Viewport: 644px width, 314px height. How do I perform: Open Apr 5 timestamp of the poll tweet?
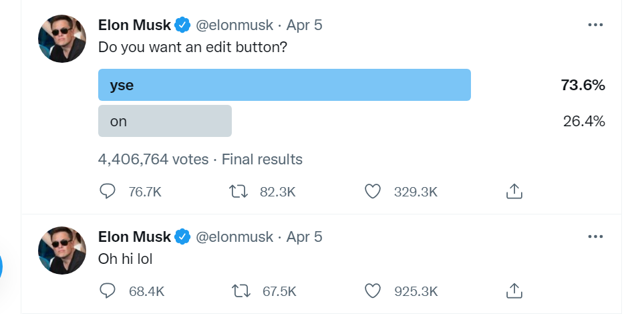pos(304,25)
